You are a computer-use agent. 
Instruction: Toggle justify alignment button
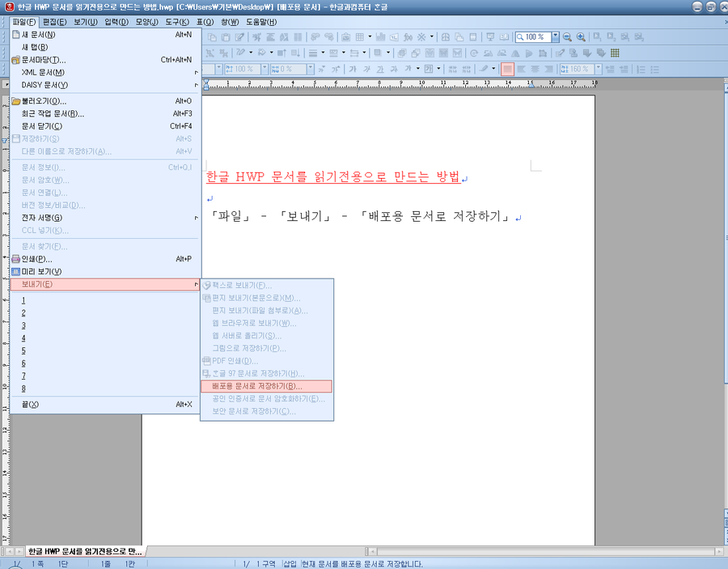[x=507, y=70]
